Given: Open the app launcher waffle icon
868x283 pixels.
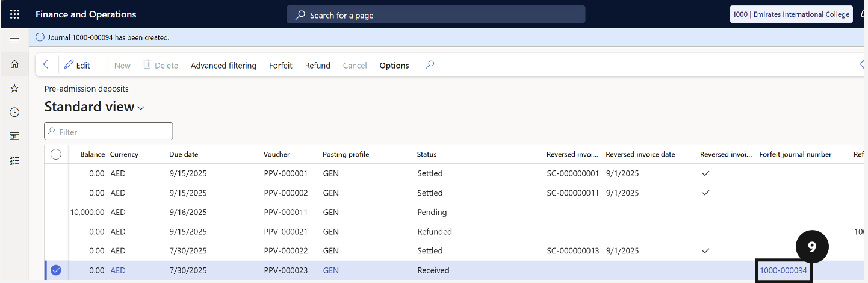Looking at the screenshot, I should tap(14, 14).
